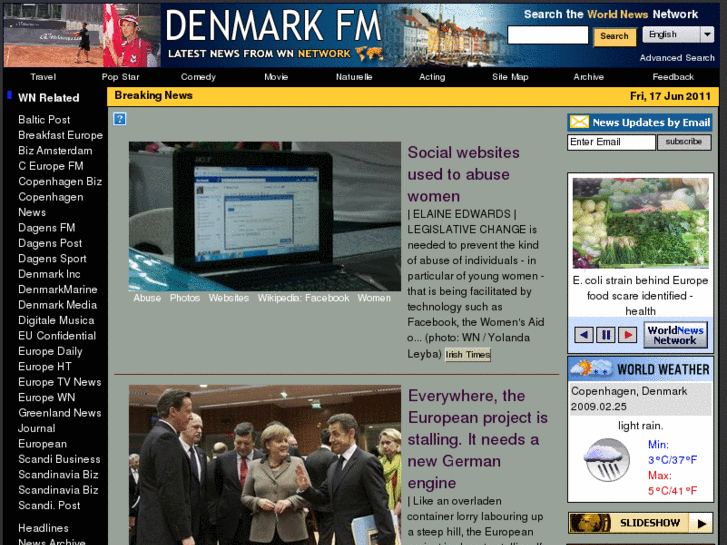Screen dimensions: 727x545
Task: Open Europe Daily sidebar link
Action: 50,352
